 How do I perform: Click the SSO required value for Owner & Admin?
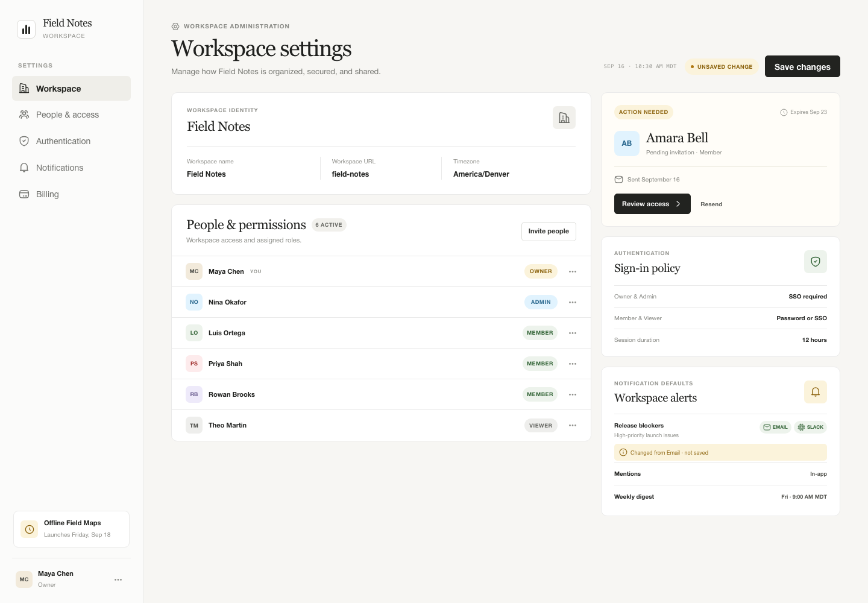coord(808,297)
